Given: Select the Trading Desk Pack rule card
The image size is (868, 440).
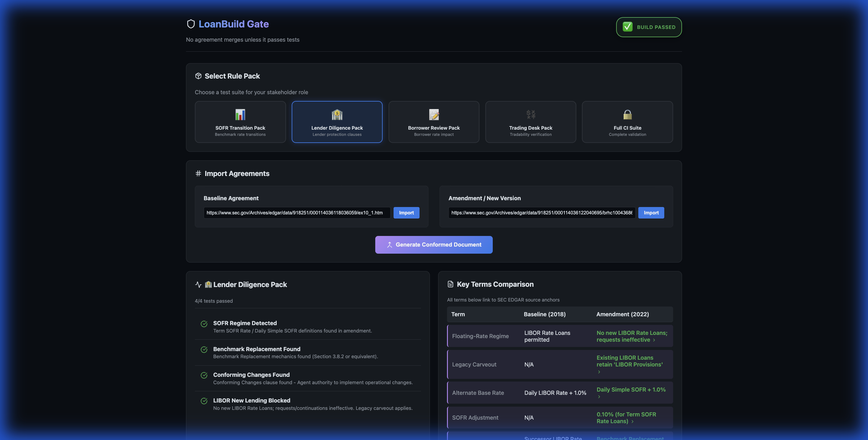Looking at the screenshot, I should point(530,122).
